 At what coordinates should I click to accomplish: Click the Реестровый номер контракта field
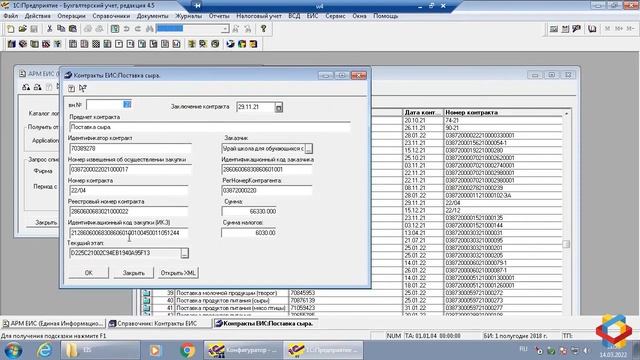click(129, 211)
